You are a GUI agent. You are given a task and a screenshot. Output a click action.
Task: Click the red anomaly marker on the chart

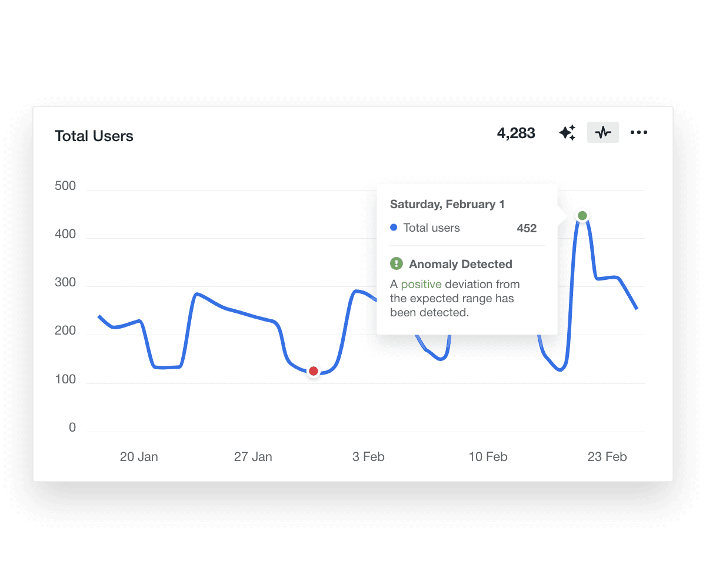314,371
